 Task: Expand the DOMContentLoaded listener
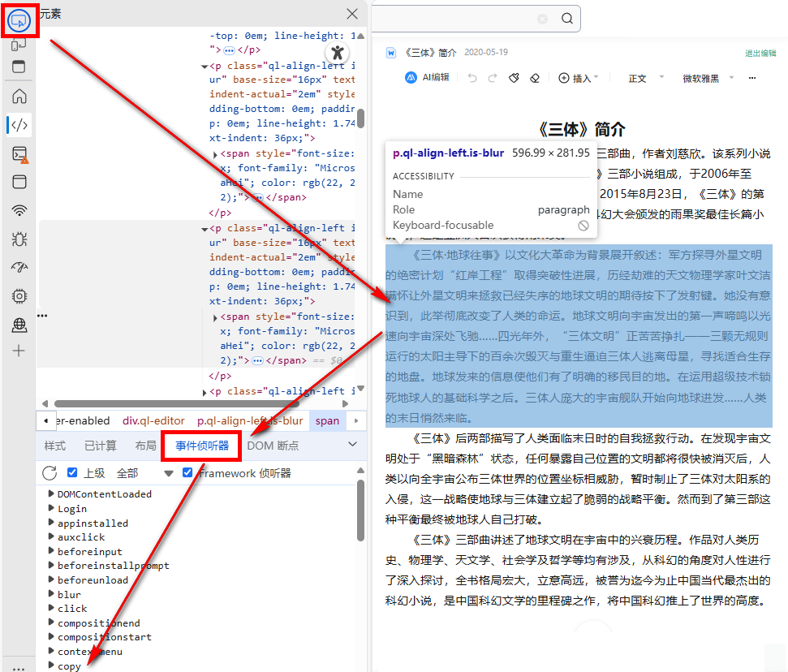[x=51, y=493]
